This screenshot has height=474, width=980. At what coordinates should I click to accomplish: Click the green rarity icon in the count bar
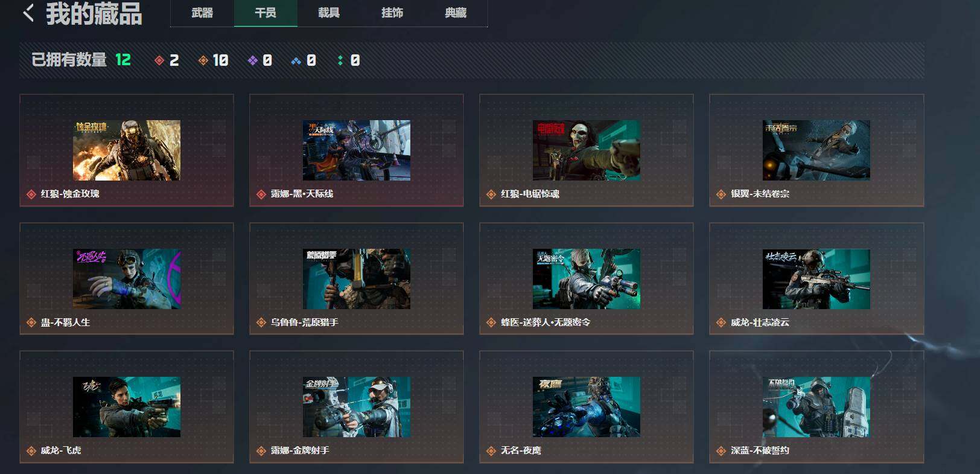[340, 60]
